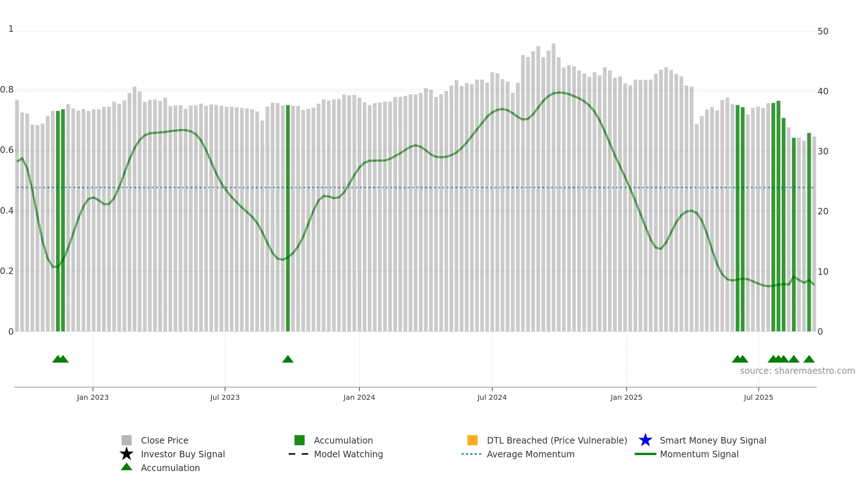The height and width of the screenshot is (488, 868).
Task: Click the last accumulation triangle on right
Action: click(809, 359)
